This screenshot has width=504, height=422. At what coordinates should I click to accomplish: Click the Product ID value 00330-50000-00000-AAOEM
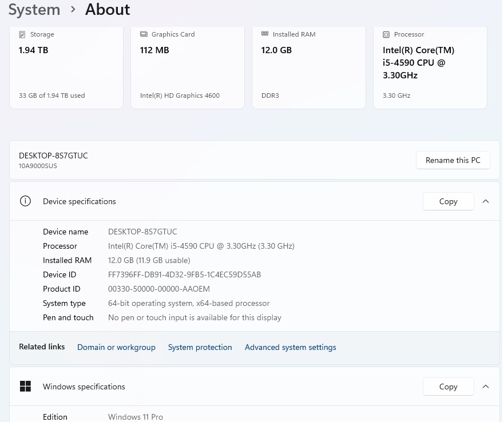pyautogui.click(x=159, y=289)
